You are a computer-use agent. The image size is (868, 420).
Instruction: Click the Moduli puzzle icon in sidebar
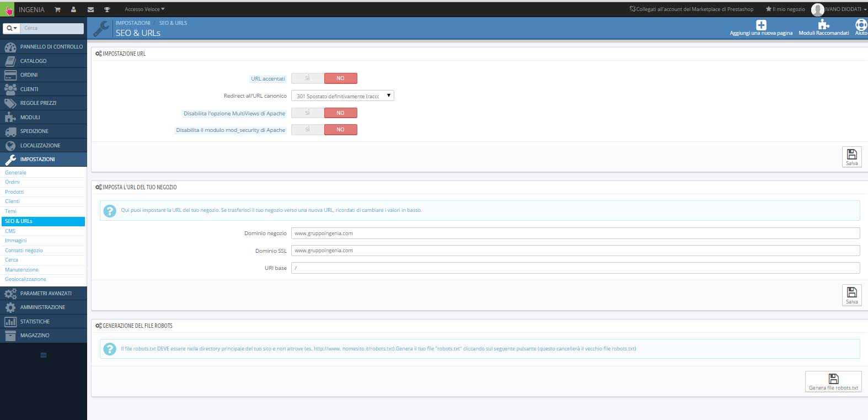click(10, 117)
